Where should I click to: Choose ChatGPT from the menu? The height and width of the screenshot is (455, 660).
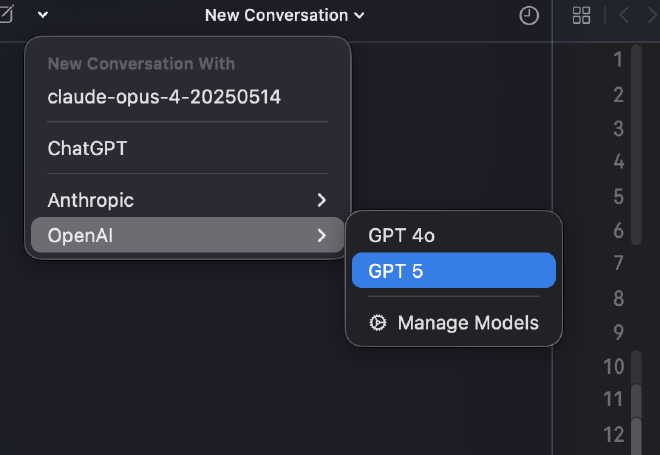(188, 149)
